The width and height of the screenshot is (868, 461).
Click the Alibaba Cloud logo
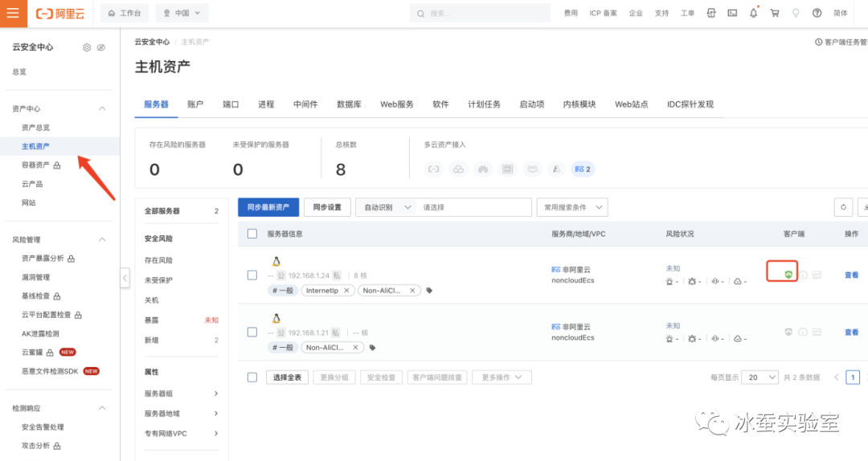[x=60, y=14]
